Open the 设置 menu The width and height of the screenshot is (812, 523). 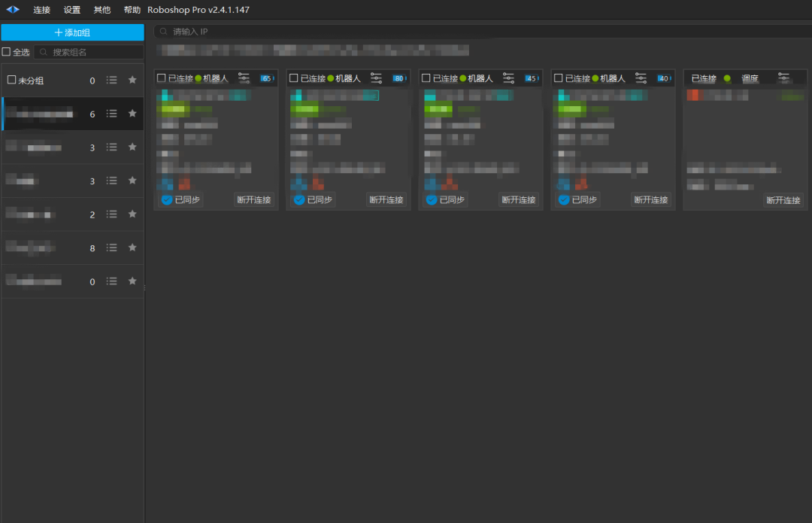(x=71, y=10)
